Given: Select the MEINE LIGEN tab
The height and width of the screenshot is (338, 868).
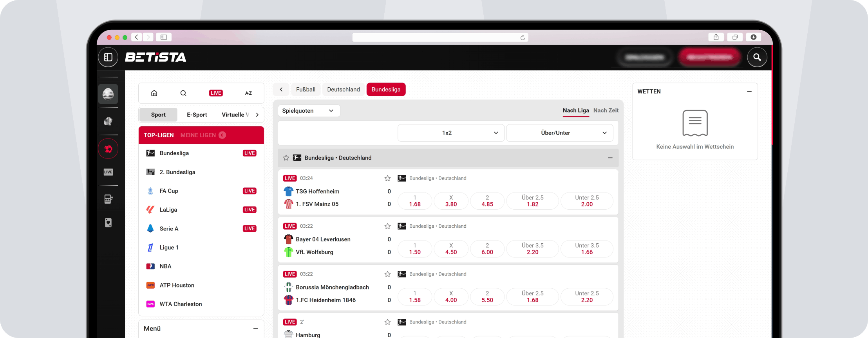Looking at the screenshot, I should (x=203, y=135).
